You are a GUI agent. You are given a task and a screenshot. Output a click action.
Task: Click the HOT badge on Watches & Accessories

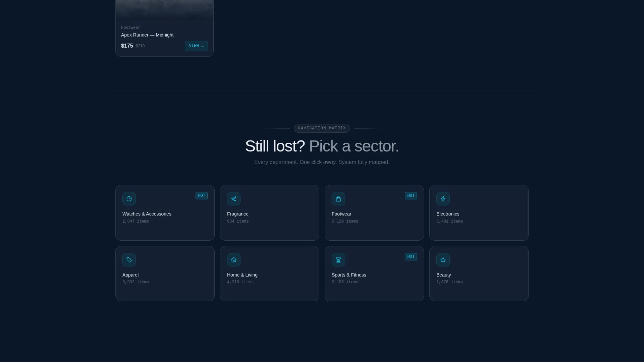[x=202, y=196]
